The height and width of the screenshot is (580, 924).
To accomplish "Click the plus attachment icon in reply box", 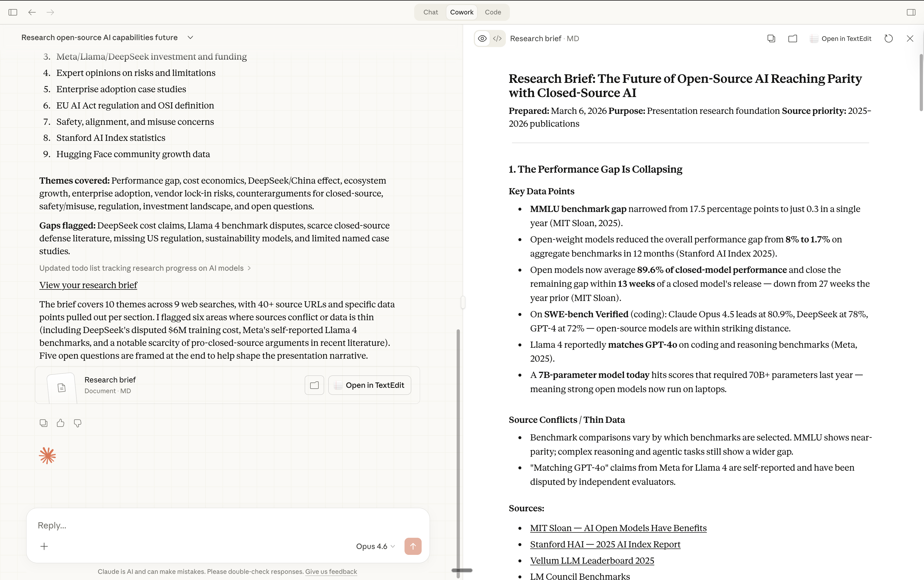I will coord(44,546).
